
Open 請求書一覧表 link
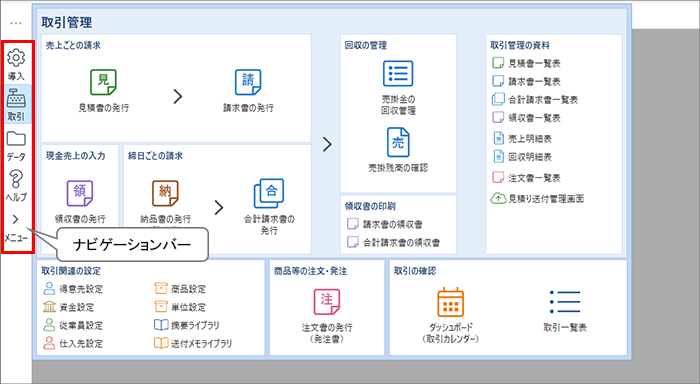coord(526,82)
